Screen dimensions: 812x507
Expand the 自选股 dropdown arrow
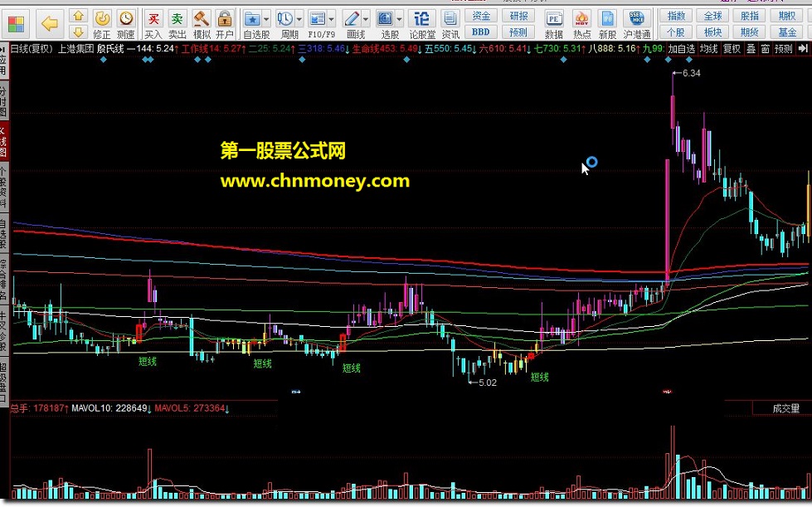pyautogui.click(x=266, y=20)
